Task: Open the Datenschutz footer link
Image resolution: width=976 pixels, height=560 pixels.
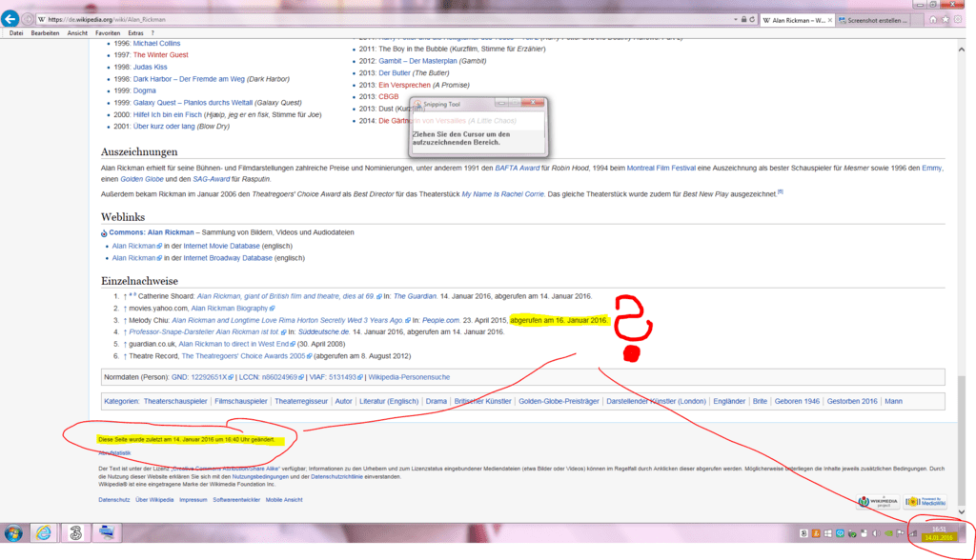Action: 114,500
